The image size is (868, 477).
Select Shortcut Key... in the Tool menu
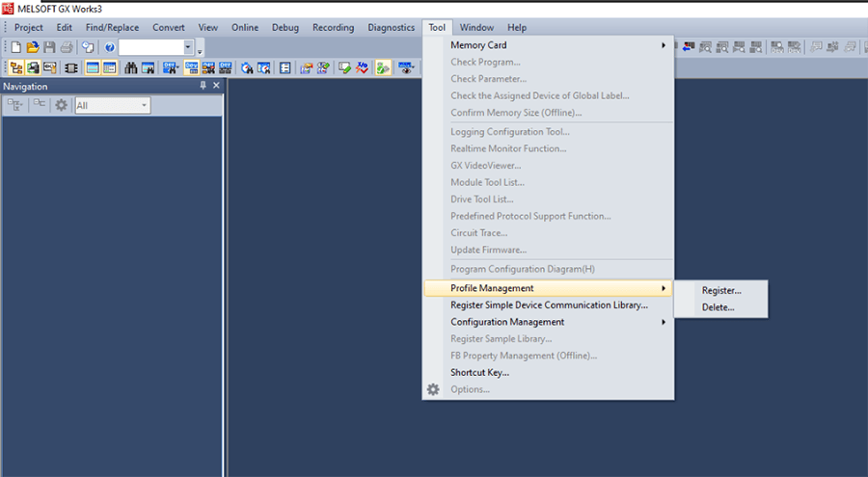point(548,372)
